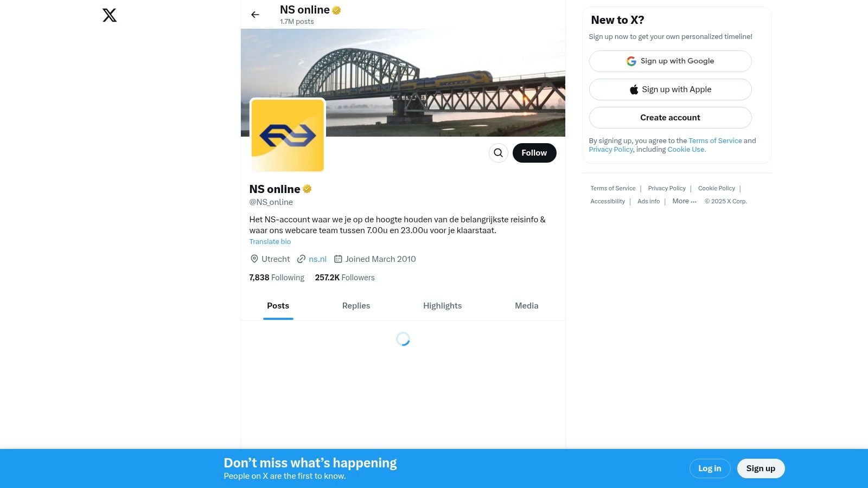Go back using the arrow icon

click(255, 15)
